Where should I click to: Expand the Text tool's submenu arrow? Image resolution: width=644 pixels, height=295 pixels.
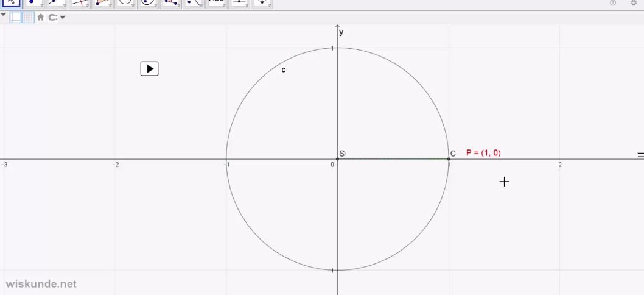[x=224, y=5]
